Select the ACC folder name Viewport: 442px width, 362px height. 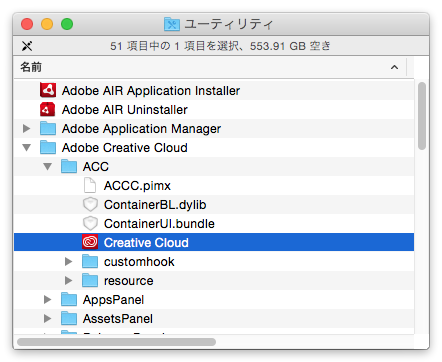[96, 167]
